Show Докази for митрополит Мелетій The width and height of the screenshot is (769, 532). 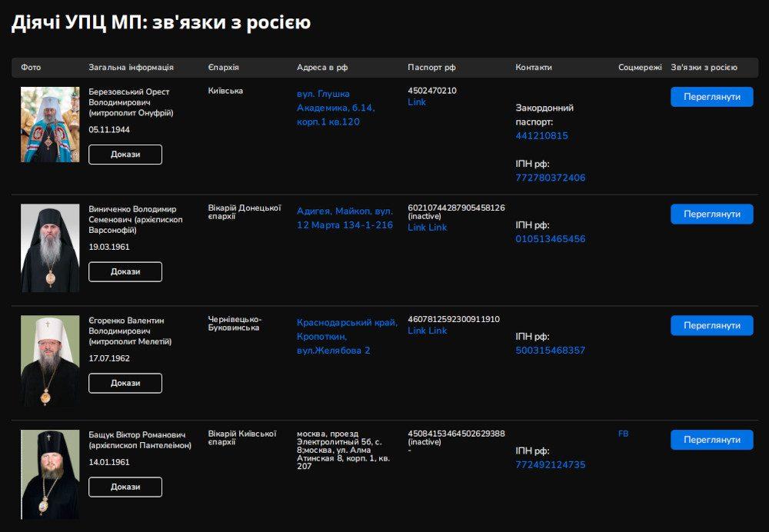click(125, 383)
